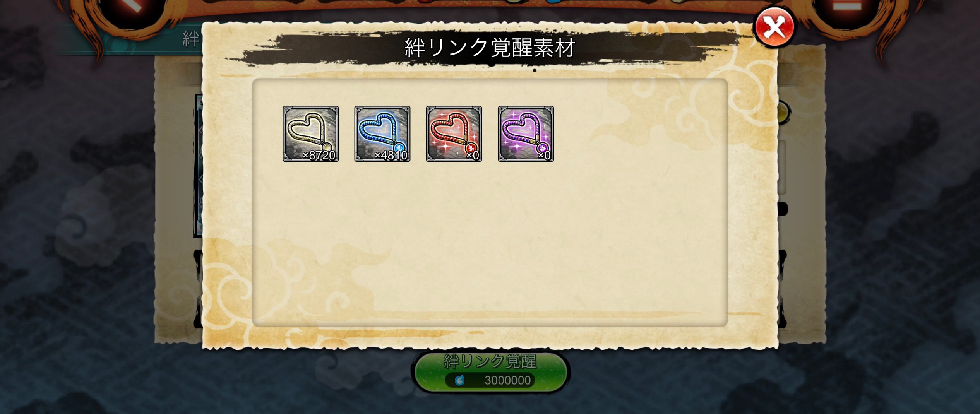Tap the red material's ×0 count
The image size is (980, 414).
(473, 155)
